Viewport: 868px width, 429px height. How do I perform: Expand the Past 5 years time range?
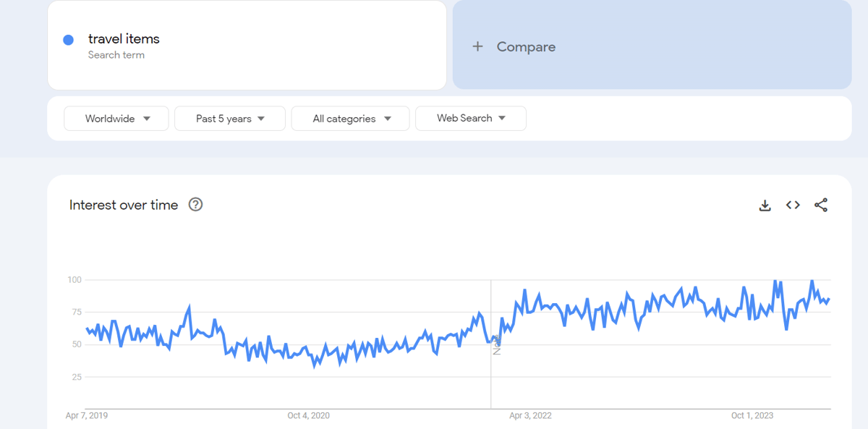pyautogui.click(x=230, y=119)
